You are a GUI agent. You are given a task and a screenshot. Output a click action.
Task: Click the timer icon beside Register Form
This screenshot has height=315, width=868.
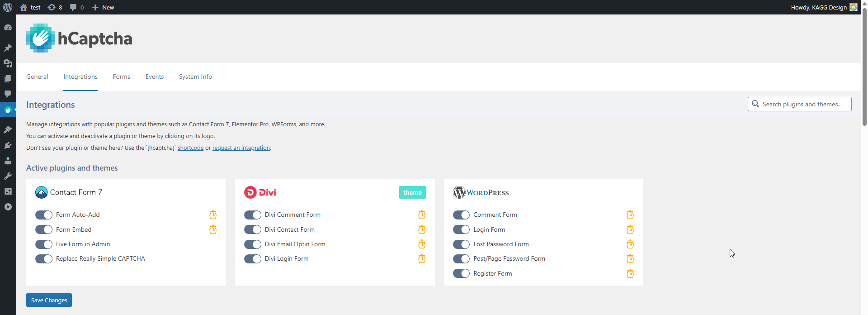point(630,273)
